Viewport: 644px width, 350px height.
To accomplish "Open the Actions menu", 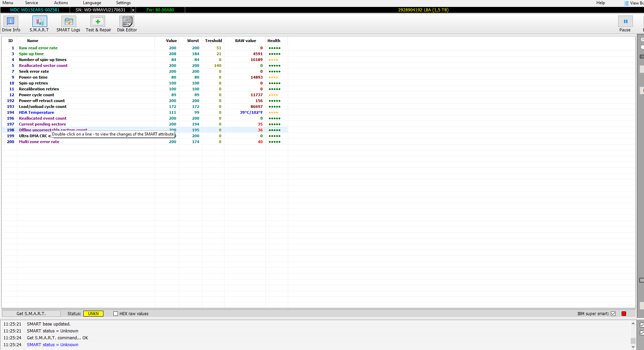I will tap(61, 3).
